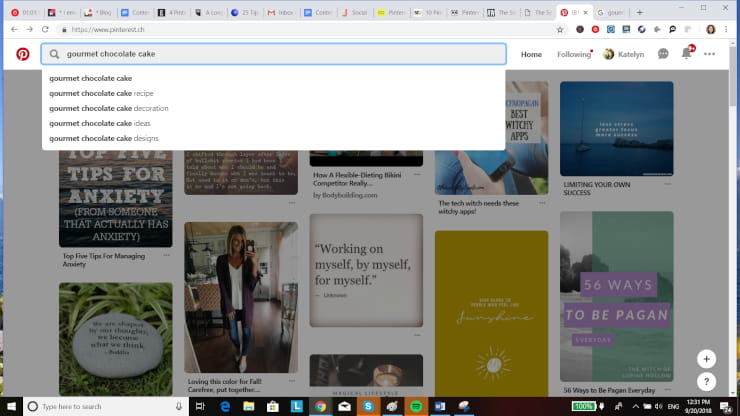Open Chrome profile avatar

[710, 29]
